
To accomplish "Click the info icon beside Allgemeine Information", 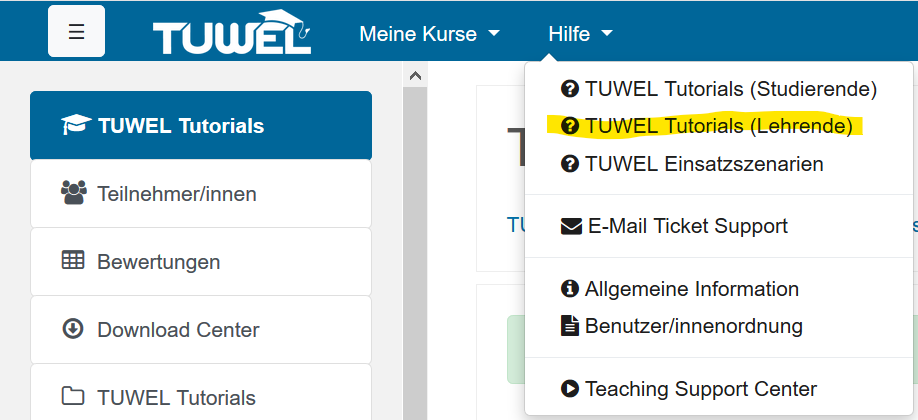I will click(570, 289).
